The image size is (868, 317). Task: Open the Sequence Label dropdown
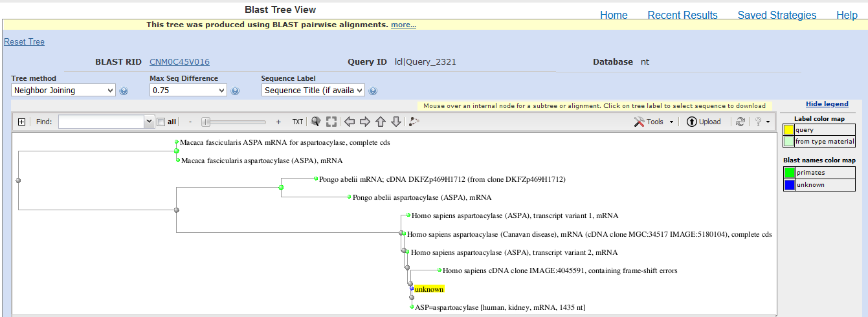(x=313, y=91)
